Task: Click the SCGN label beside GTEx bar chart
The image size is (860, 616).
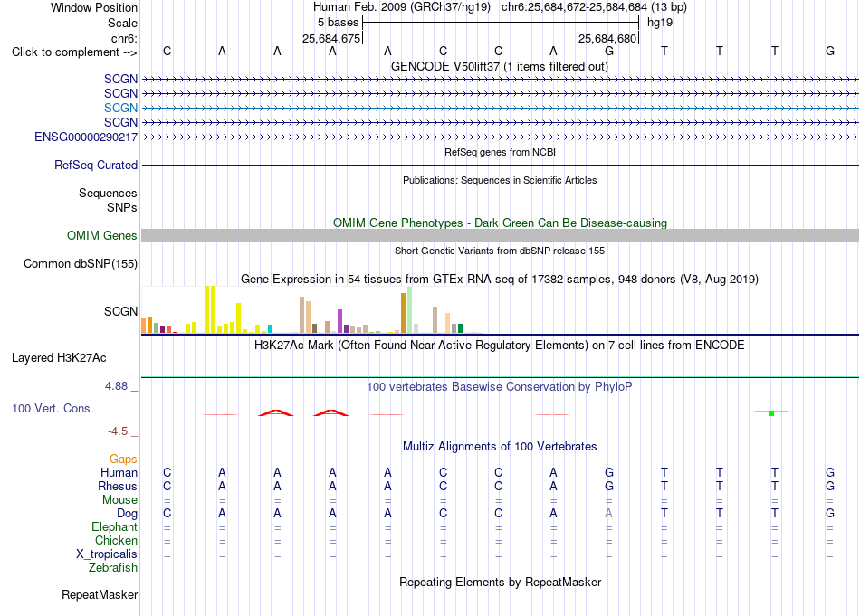Action: 120,311
